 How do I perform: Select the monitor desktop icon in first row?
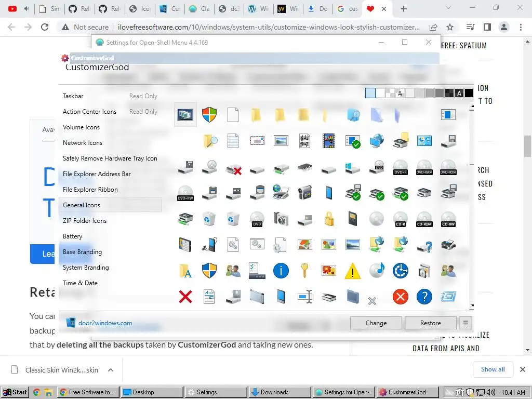(185, 115)
